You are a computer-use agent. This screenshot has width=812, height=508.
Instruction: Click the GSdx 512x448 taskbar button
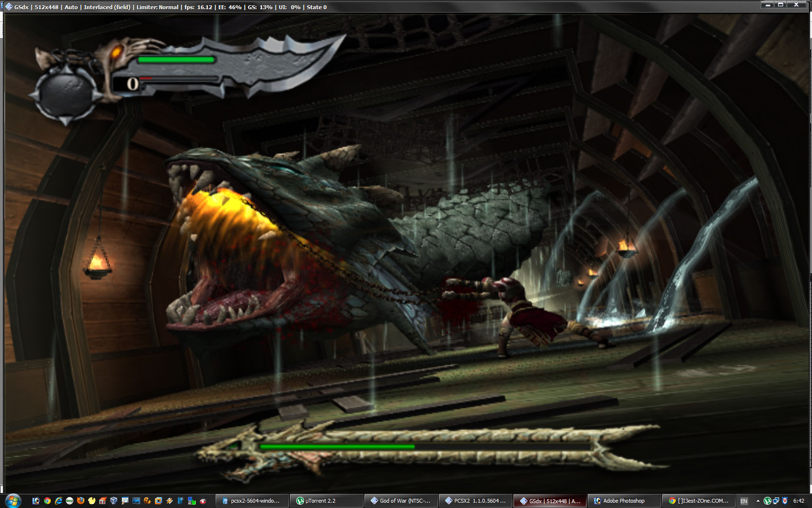pos(550,501)
